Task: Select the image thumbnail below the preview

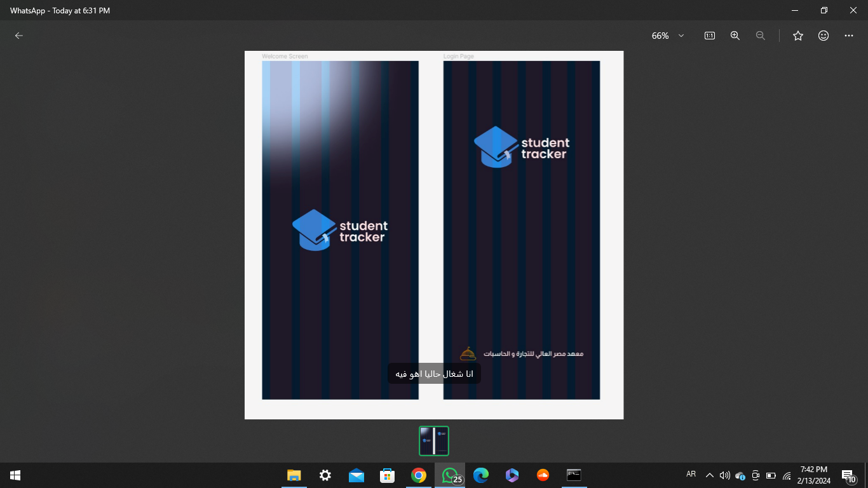Action: (x=434, y=441)
